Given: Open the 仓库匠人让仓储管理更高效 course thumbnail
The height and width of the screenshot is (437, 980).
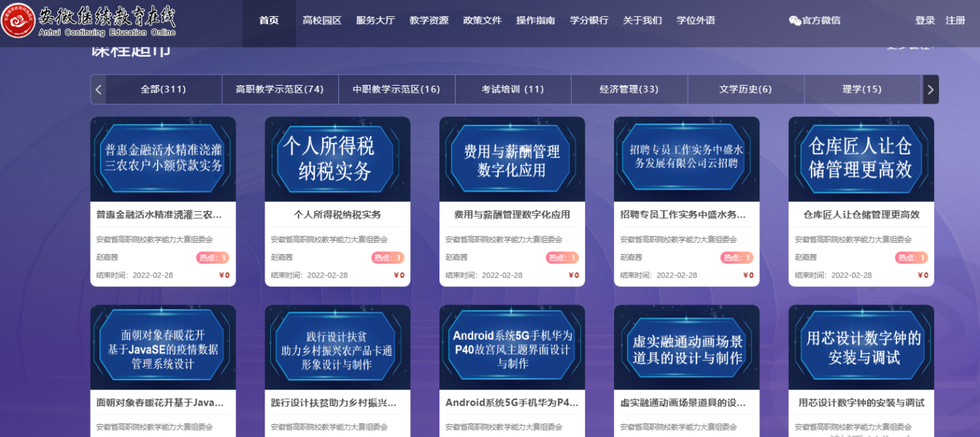Looking at the screenshot, I should pos(861,159).
